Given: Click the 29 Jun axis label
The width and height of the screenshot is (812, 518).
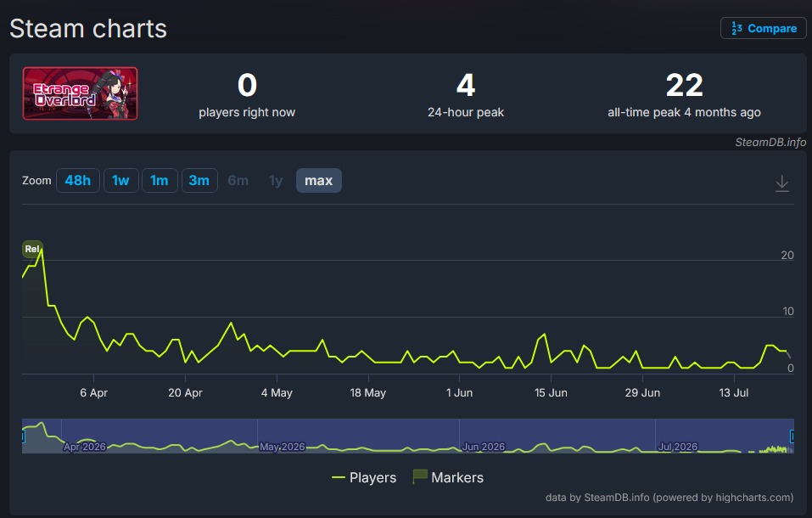Looking at the screenshot, I should [x=642, y=393].
